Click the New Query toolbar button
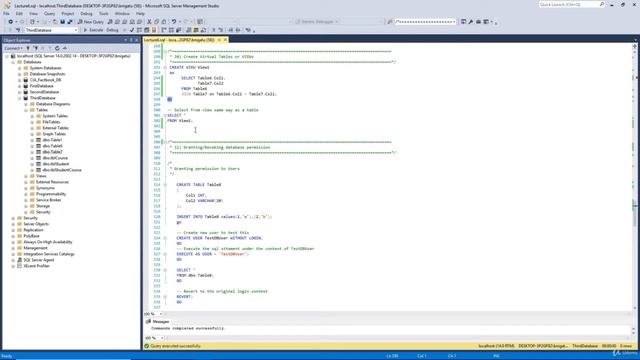Screen dimensions: 640x360 [91, 22]
